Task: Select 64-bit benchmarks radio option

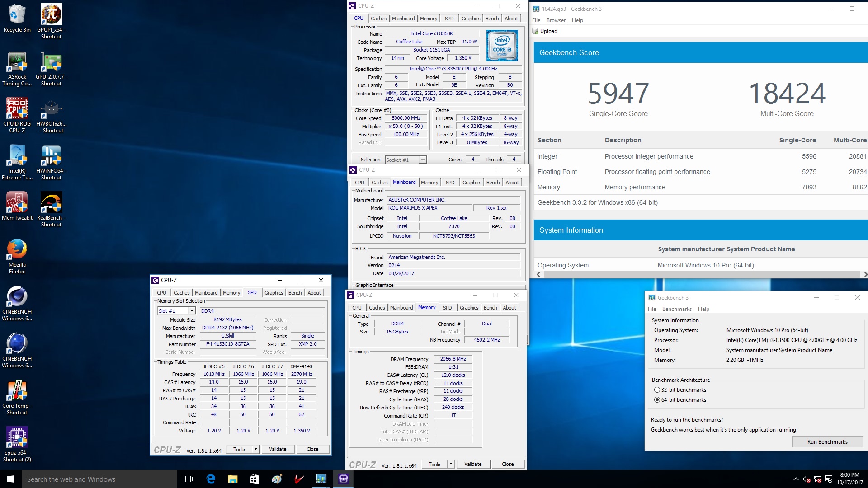Action: point(657,400)
